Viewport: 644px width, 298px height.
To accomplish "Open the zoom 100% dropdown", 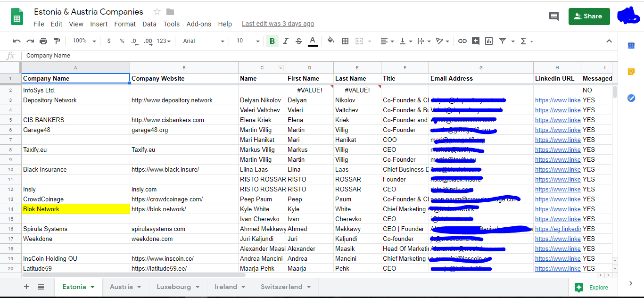I will (84, 41).
